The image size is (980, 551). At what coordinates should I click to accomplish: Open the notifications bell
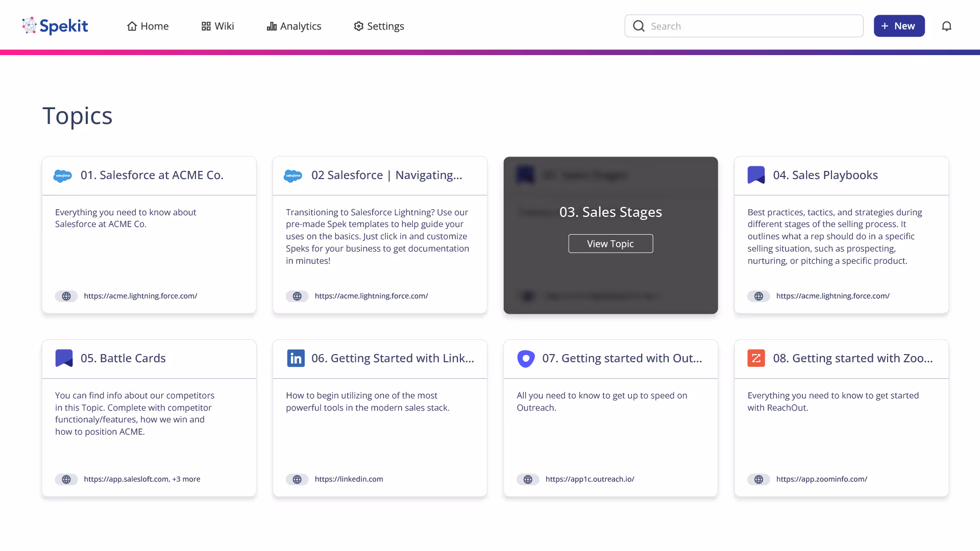coord(946,26)
